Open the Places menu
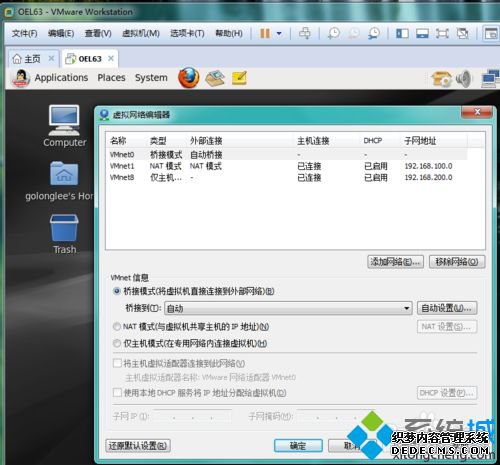 tap(111, 78)
